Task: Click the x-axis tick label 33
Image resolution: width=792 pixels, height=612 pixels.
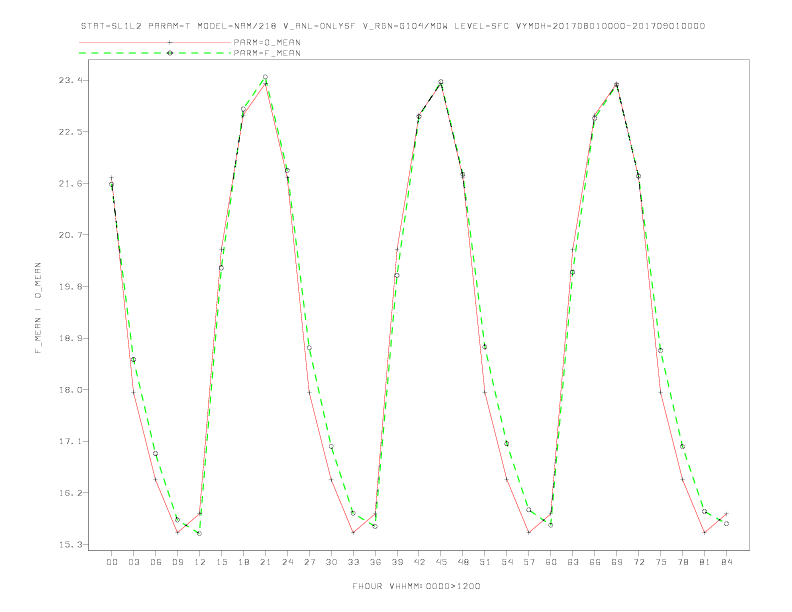Action: coord(353,562)
